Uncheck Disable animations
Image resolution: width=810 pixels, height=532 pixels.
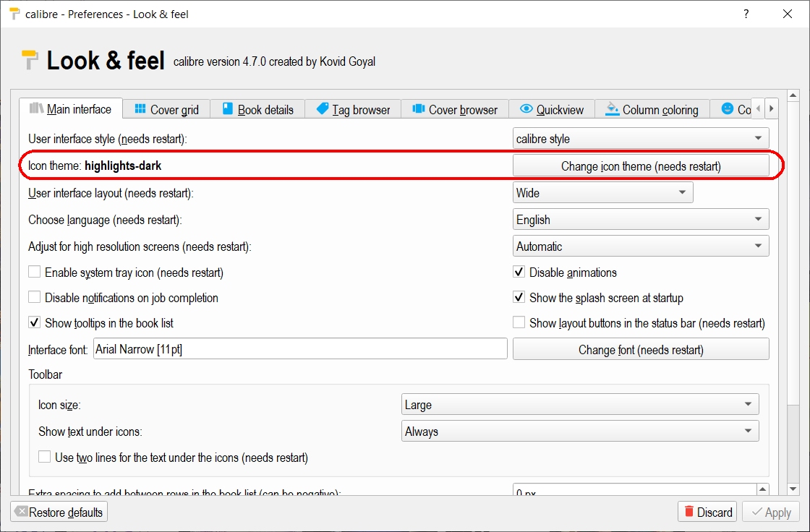click(x=519, y=273)
